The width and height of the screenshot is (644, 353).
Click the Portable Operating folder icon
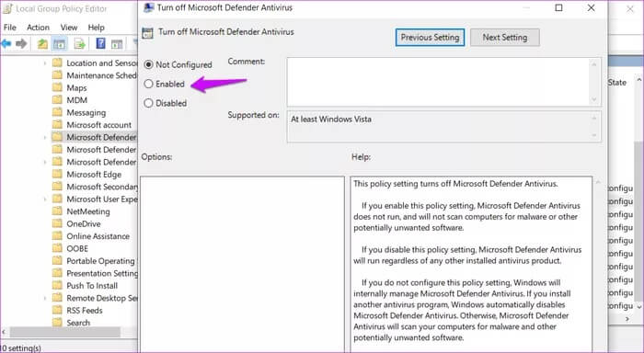point(57,261)
